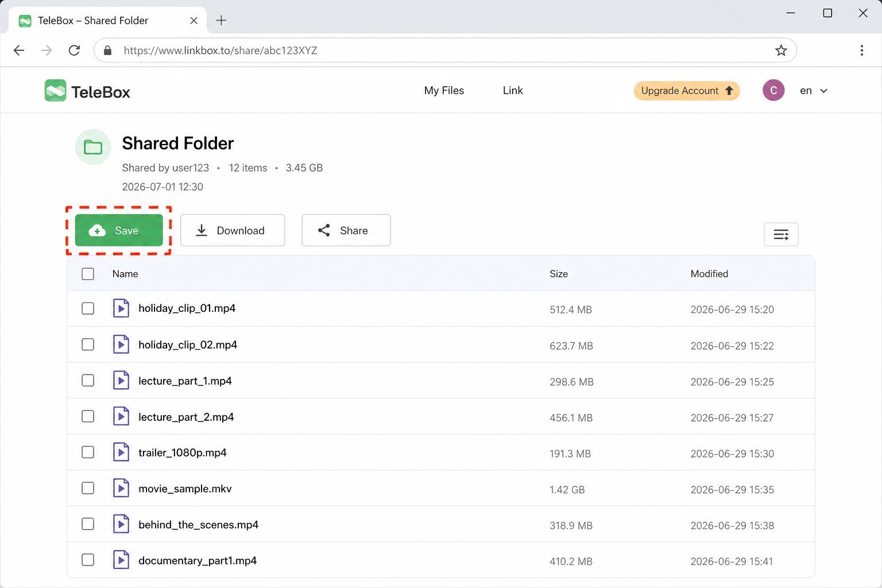
Task: Click the Shared Folder title
Action: 178,143
